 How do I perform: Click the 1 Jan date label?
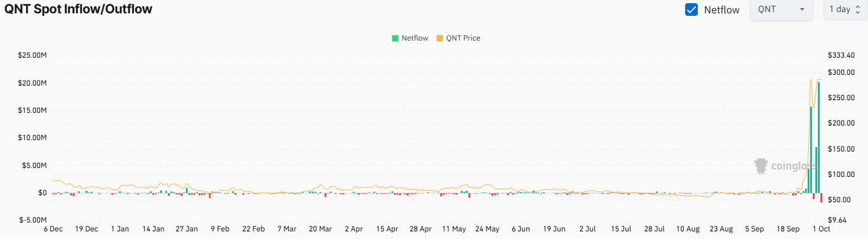point(120,229)
